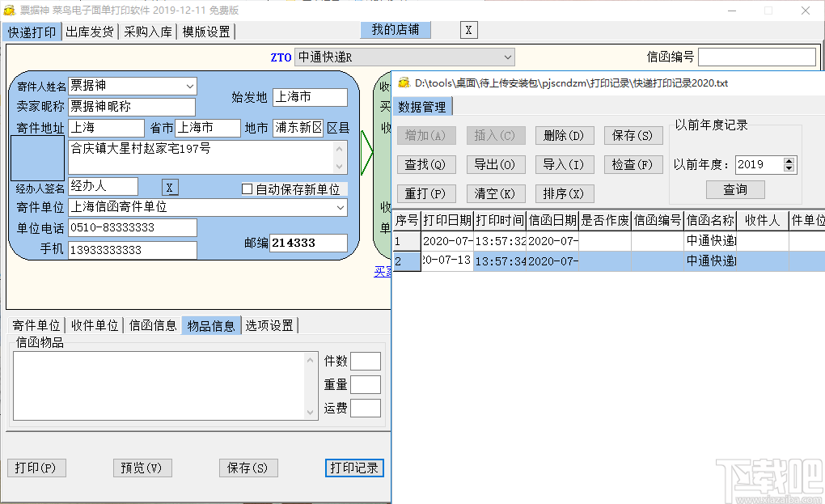Click the address box scroll-up arrow
Screen dimensions: 825x504
[340, 149]
